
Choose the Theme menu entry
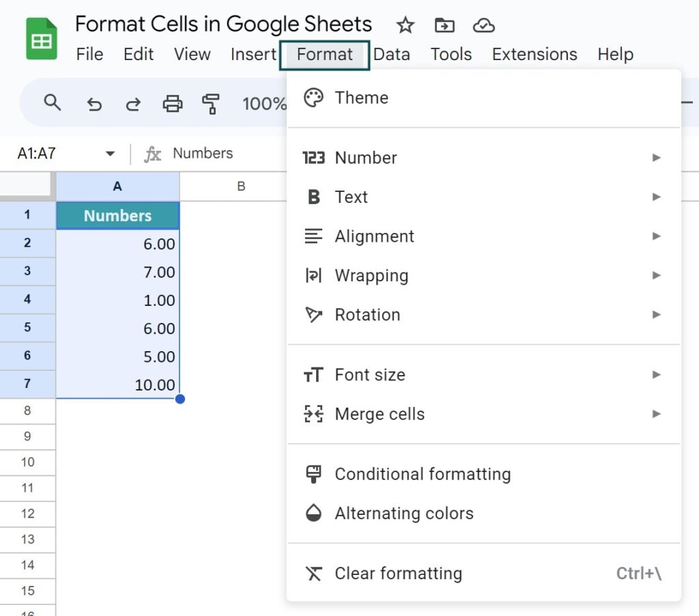coord(484,98)
